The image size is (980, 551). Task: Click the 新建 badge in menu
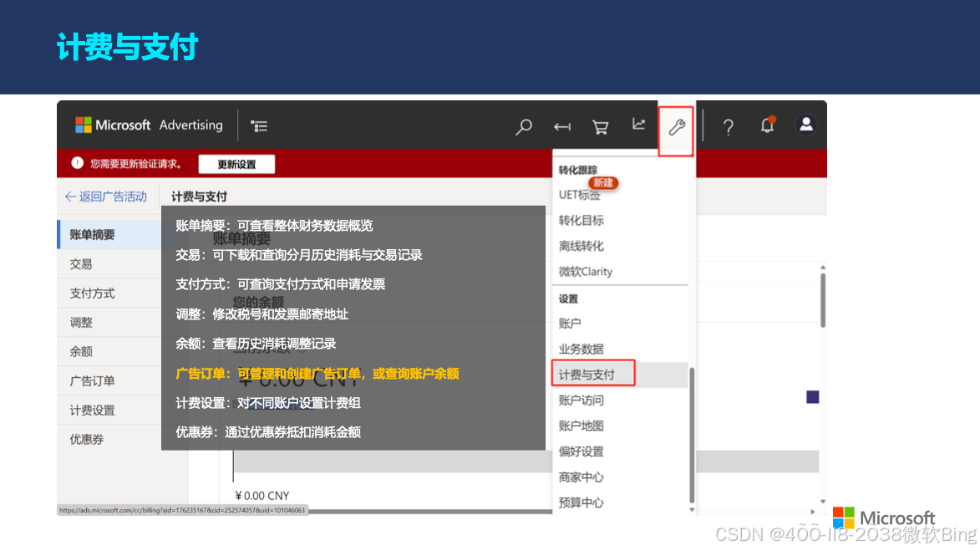pyautogui.click(x=603, y=182)
